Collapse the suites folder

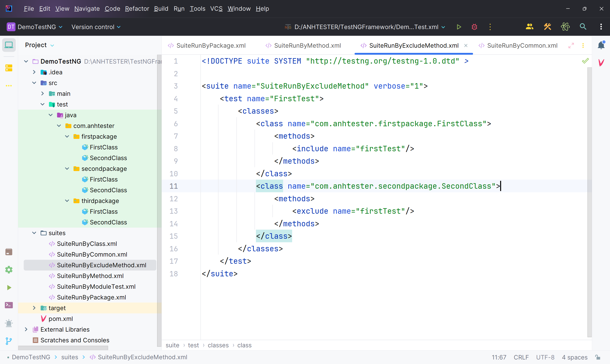[34, 233]
